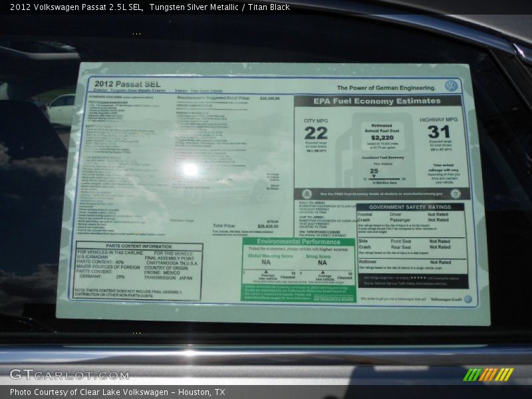This screenshot has width=532, height=399.
Task: Click the small Volkswagen Credit logo
Action: [467, 299]
